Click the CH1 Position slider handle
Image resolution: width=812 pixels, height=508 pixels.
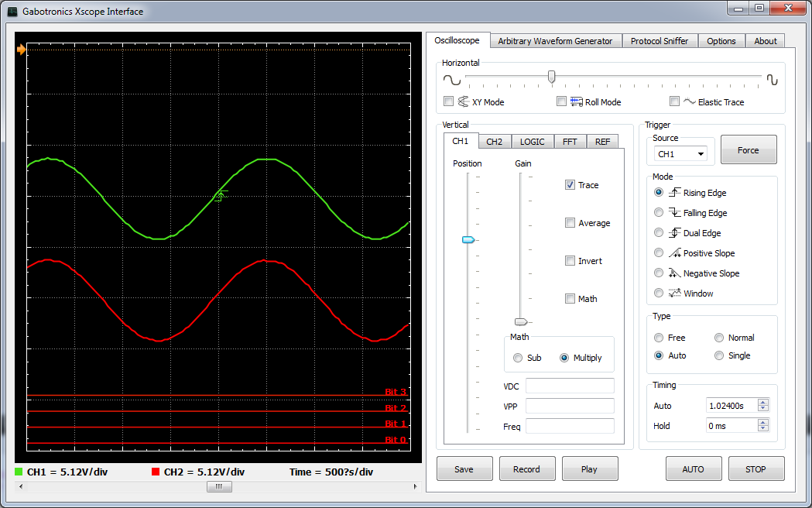pos(468,240)
